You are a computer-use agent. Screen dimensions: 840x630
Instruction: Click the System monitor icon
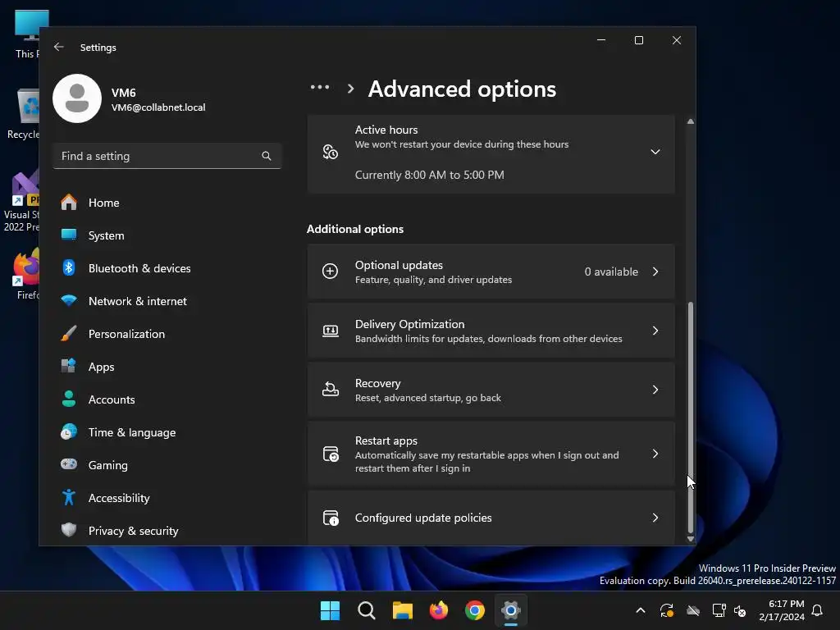[69, 235]
